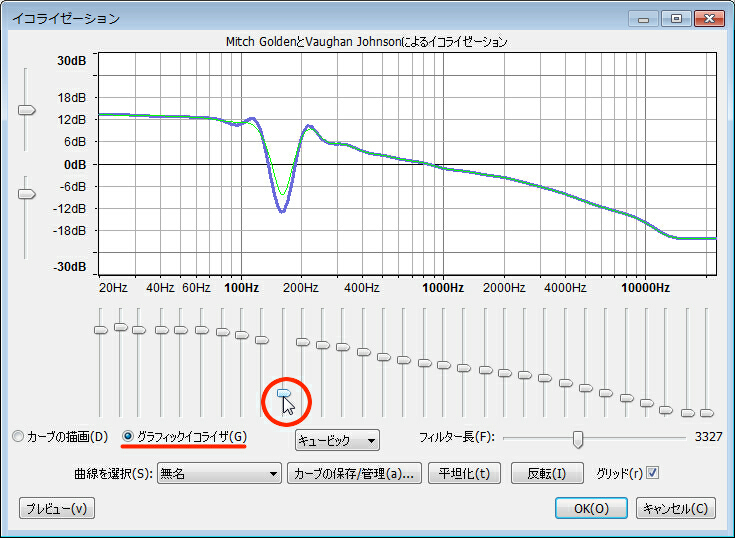Click the -30dB axis label at graph bottom
This screenshot has width=735, height=538.
click(70, 267)
